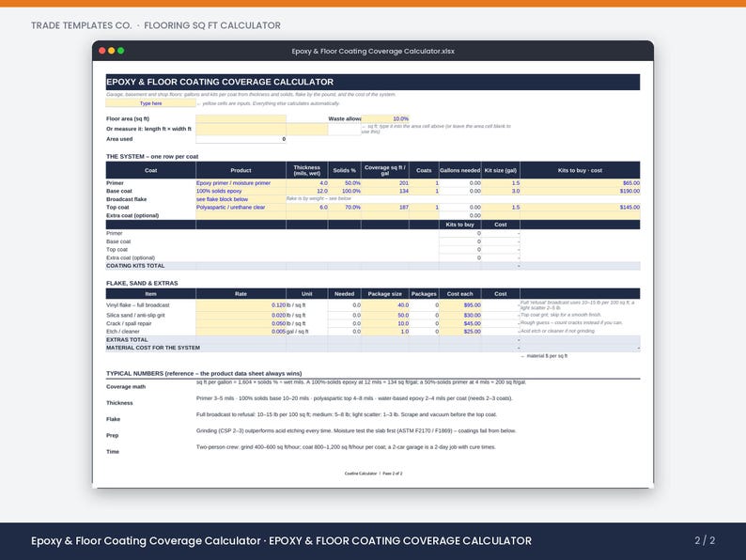
Task: Select the 'Kits to buy · cost' header
Action: [580, 170]
